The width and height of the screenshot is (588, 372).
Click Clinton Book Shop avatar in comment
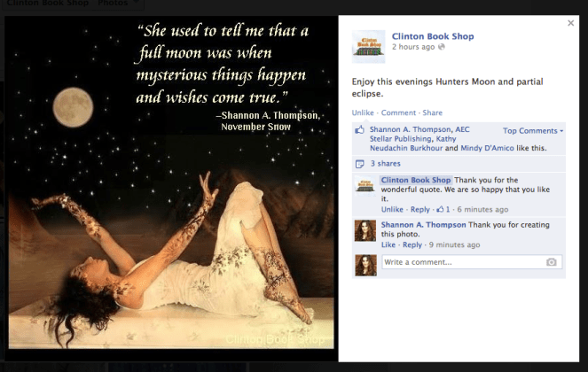[365, 185]
